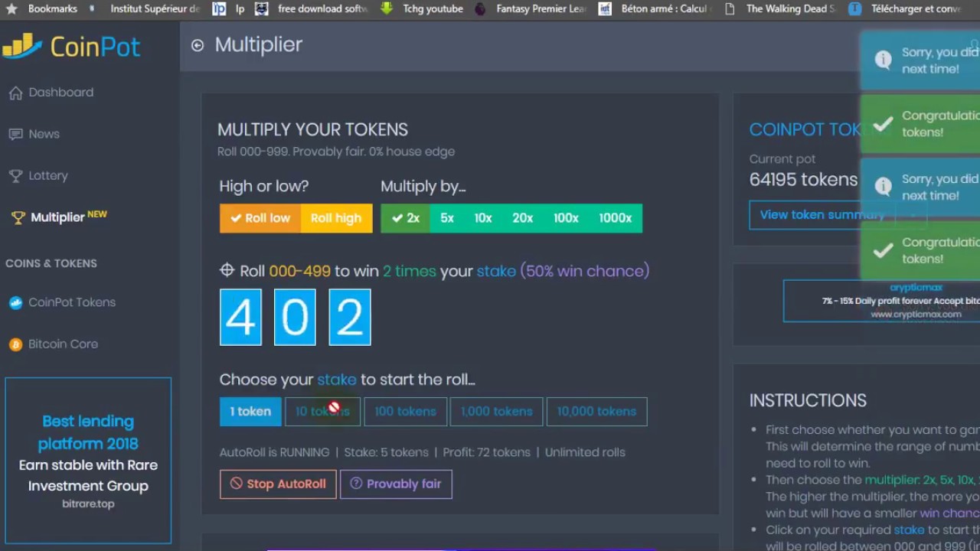This screenshot has height=551, width=980.
Task: Click the back arrow beside Multiplier title
Action: 198,45
